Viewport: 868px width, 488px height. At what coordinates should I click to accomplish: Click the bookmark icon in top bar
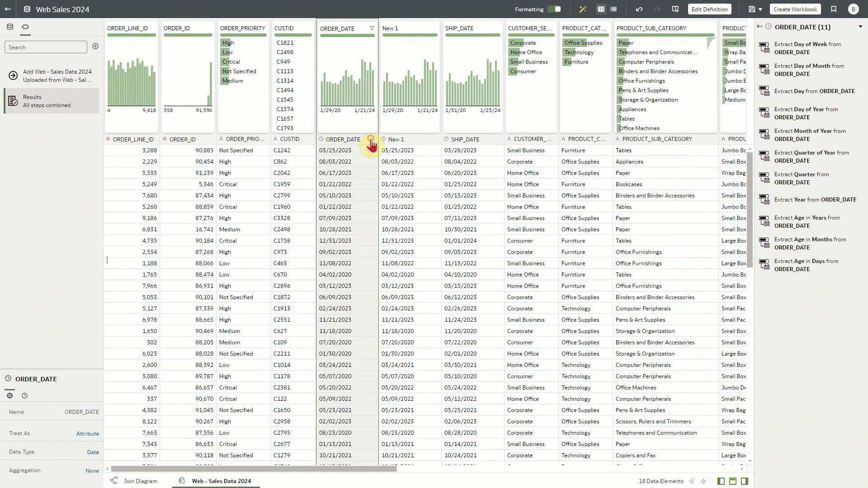click(x=834, y=9)
